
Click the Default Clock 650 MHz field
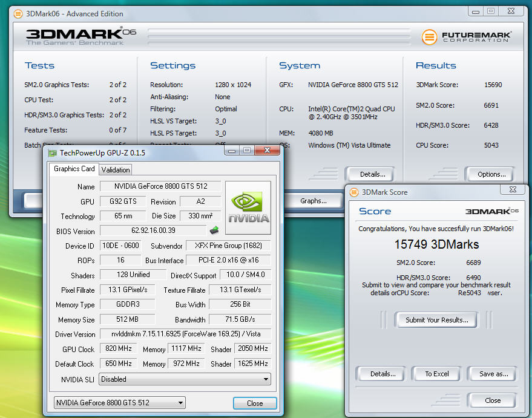pyautogui.click(x=119, y=364)
